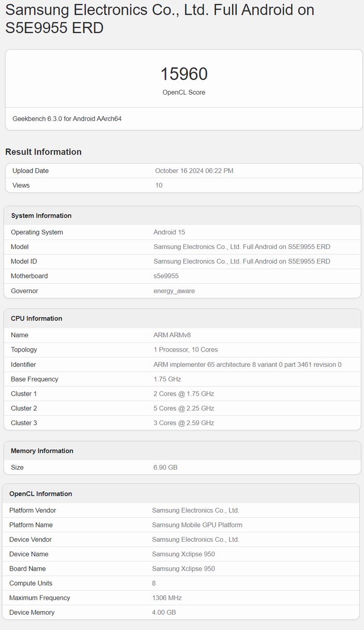364x630 pixels.
Task: Click the Memory Information section header
Action: (x=42, y=451)
